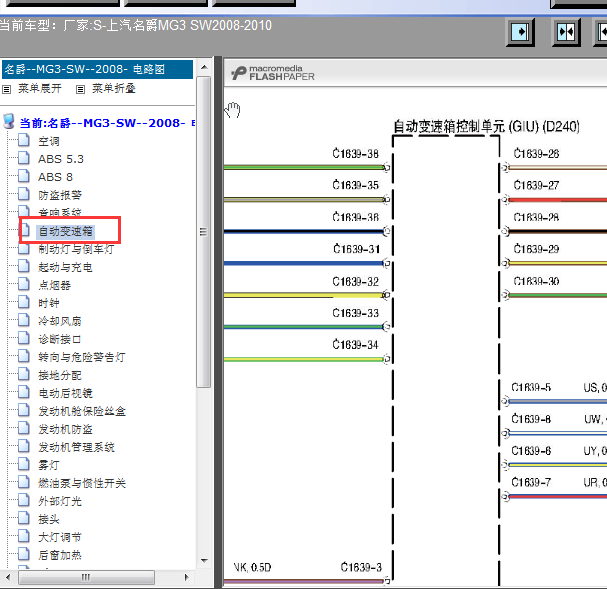Image resolution: width=607 pixels, height=589 pixels.
Task: Click the tree panel scroll-up arrow
Action: (x=204, y=67)
